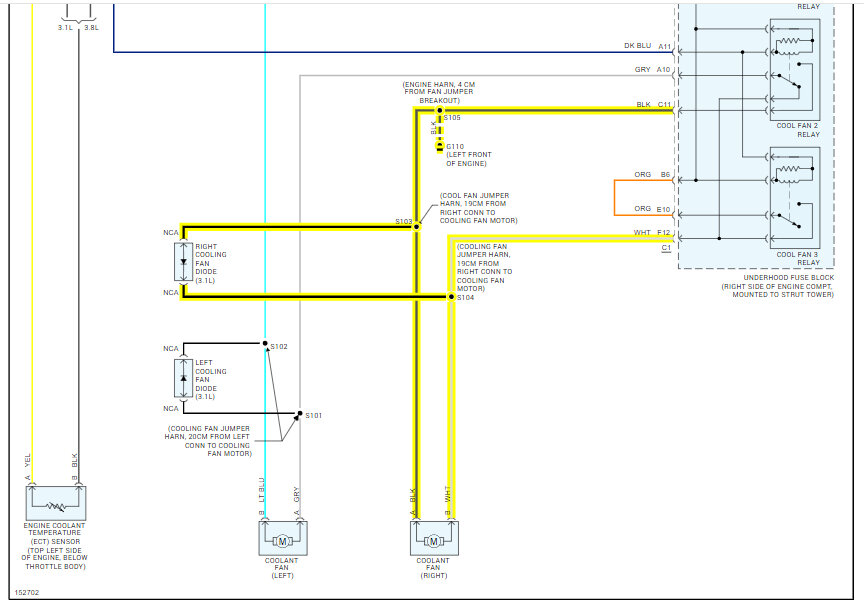Click the "S103" splice label
Image resolution: width=864 pixels, height=600 pixels.
point(403,221)
